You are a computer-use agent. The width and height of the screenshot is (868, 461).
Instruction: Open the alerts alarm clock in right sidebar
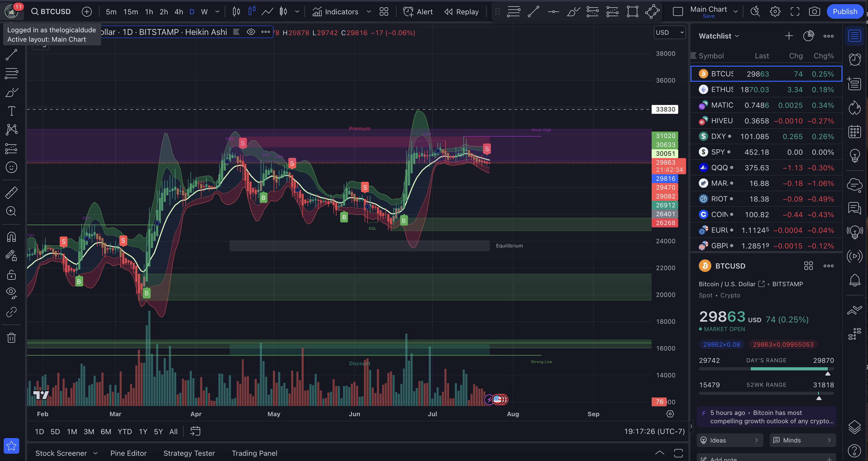[855, 59]
